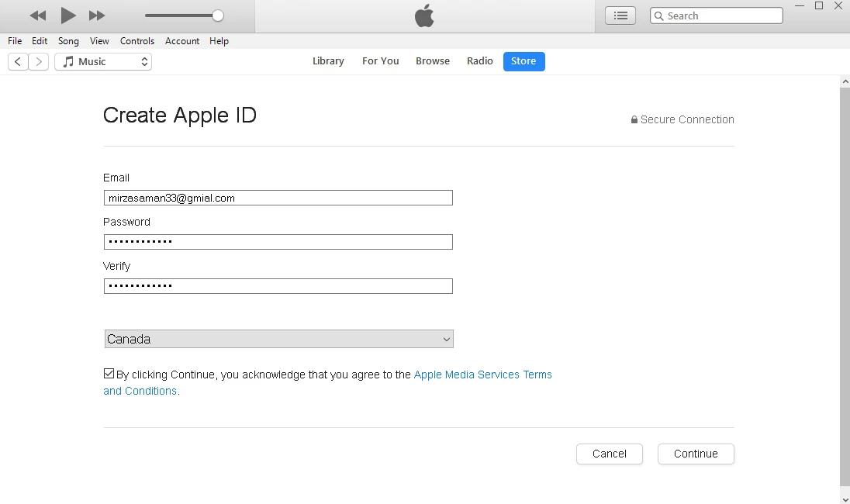Adjust the volume slider knob

218,16
